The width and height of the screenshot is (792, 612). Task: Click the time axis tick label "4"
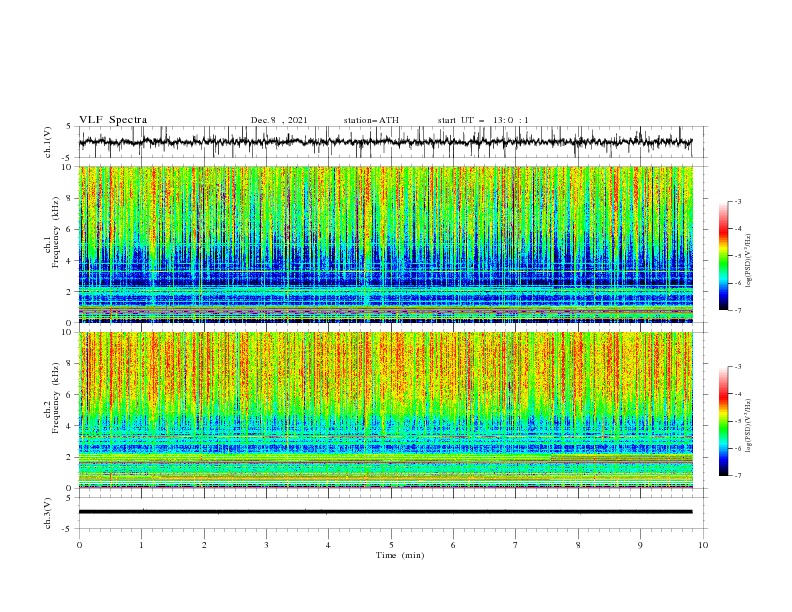point(328,545)
